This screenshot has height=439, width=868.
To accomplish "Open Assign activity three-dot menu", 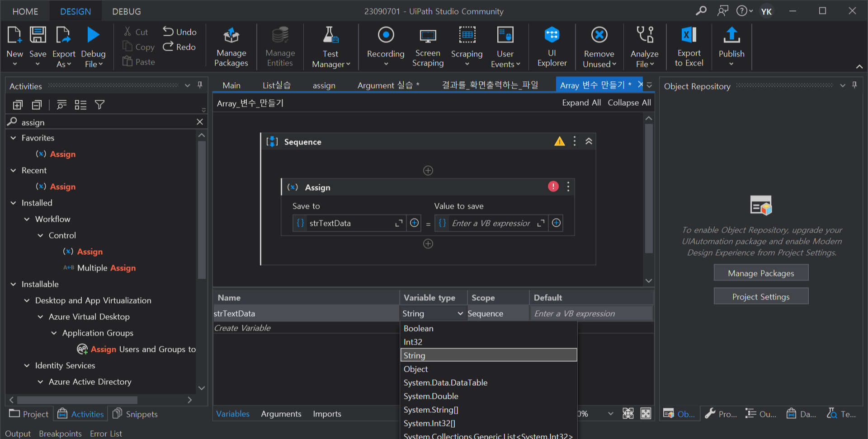I will coord(568,187).
